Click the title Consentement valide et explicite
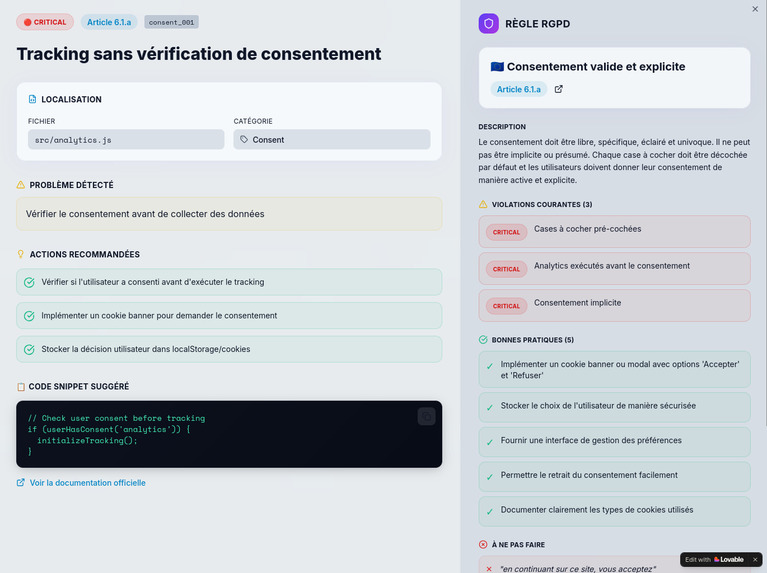 pos(596,67)
